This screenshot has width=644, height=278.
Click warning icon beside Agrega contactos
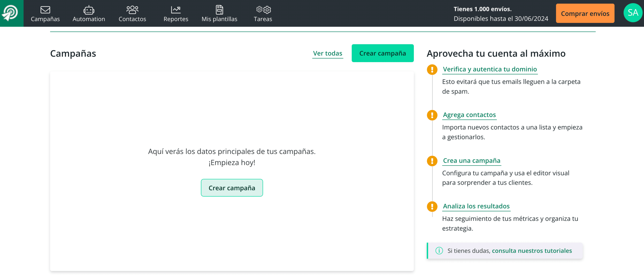[x=432, y=115]
